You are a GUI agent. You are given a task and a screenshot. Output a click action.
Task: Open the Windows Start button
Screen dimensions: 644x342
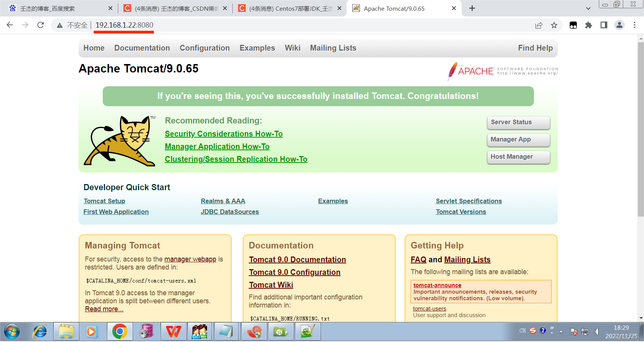12,332
